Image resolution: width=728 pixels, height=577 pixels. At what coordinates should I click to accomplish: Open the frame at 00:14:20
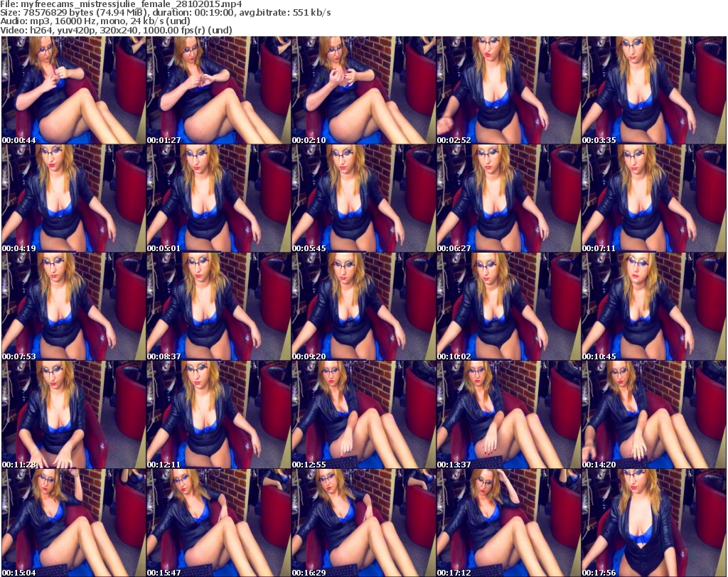click(653, 415)
